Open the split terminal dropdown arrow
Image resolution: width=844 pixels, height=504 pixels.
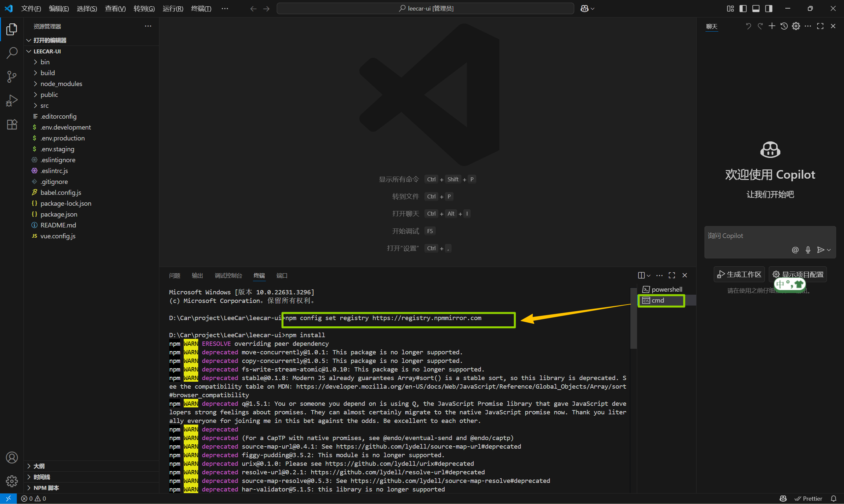[x=649, y=276]
